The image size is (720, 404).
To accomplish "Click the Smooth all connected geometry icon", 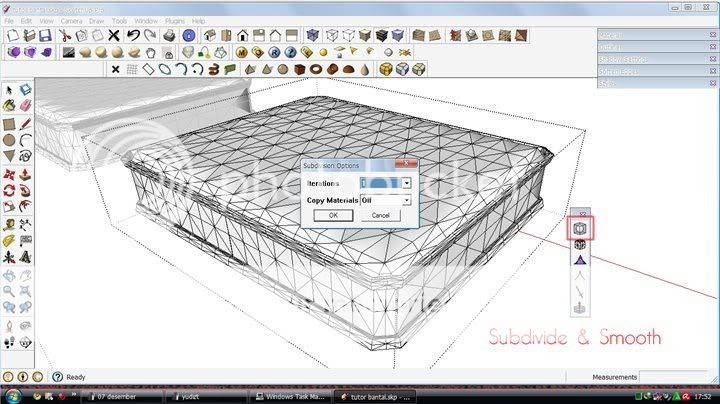I will click(580, 244).
